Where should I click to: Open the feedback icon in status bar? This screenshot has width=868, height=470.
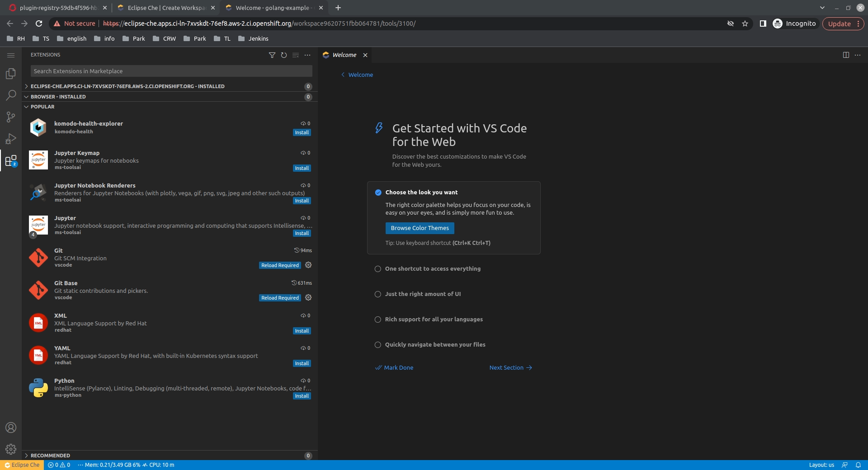pyautogui.click(x=844, y=465)
